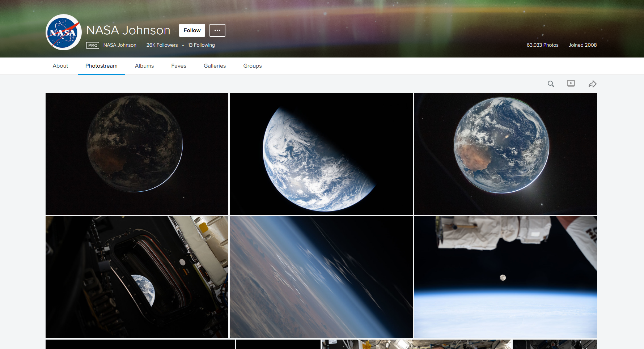Start slideshow with the play icon

[x=571, y=84]
